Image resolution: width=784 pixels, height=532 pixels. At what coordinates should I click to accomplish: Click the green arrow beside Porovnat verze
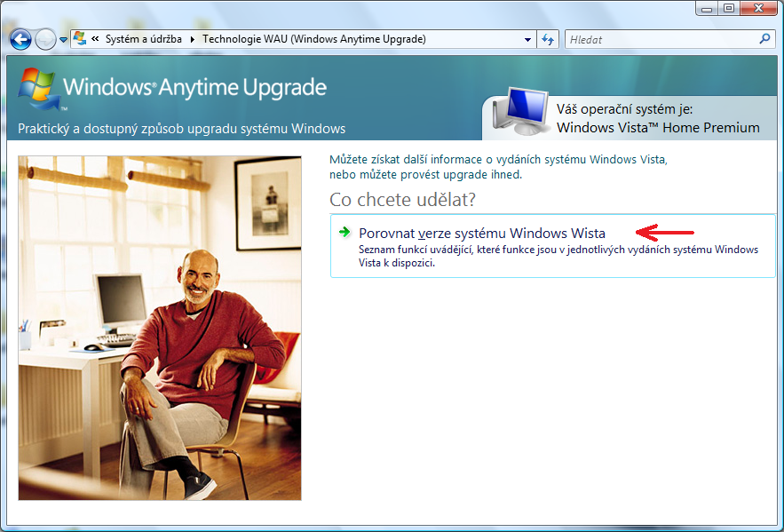click(344, 232)
